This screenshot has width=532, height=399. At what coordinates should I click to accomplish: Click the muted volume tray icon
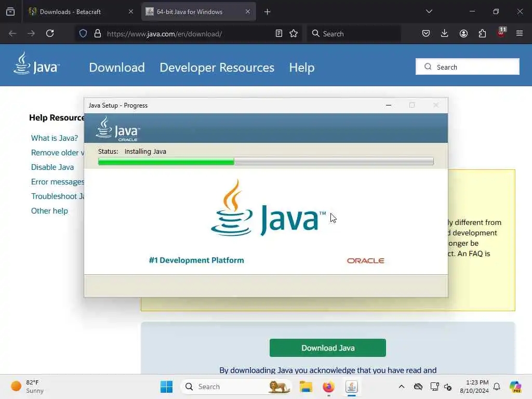click(448, 387)
